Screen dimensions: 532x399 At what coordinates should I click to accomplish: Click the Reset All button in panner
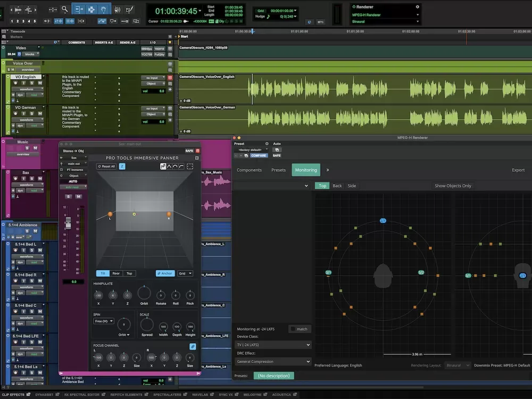106,166
